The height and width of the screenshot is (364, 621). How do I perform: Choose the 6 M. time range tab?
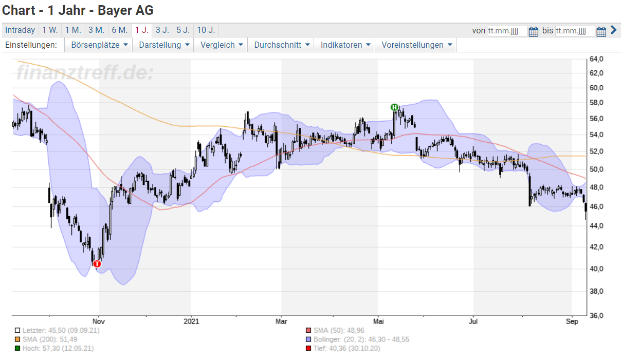120,30
